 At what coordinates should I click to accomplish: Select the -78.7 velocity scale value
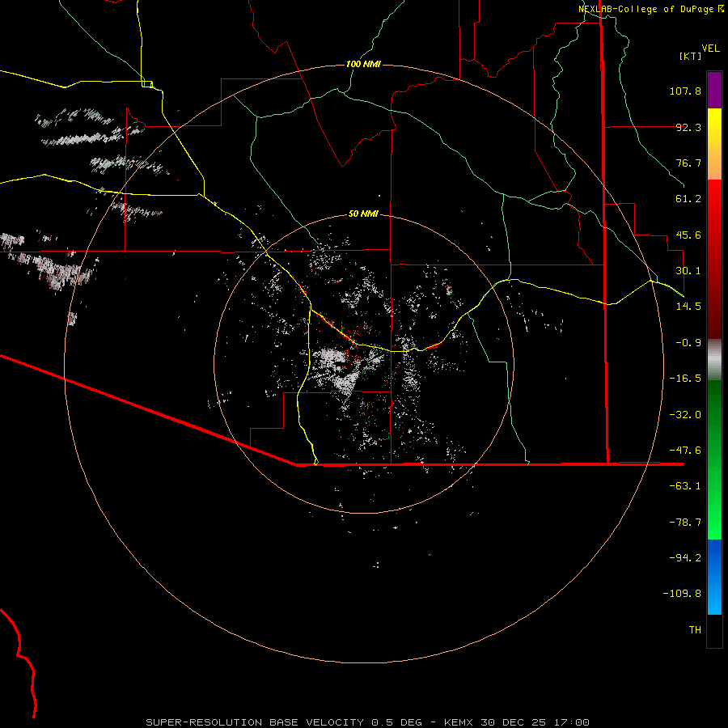point(685,523)
